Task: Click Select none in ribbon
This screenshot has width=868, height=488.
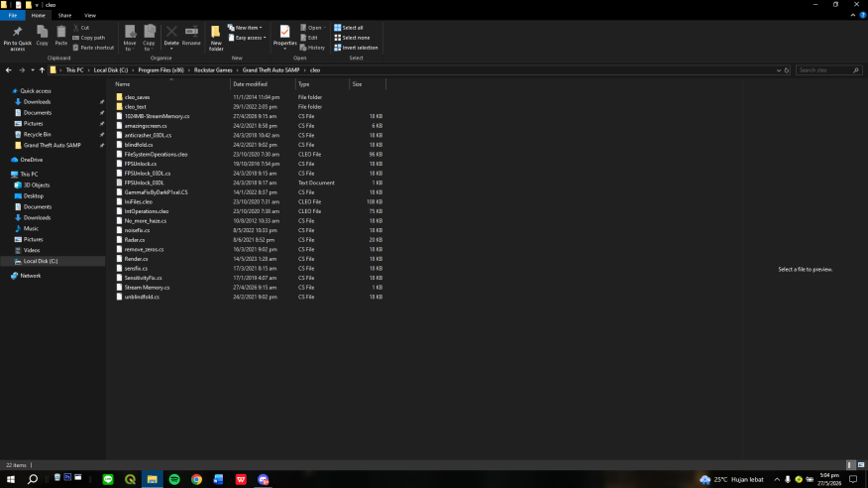Action: tap(352, 38)
